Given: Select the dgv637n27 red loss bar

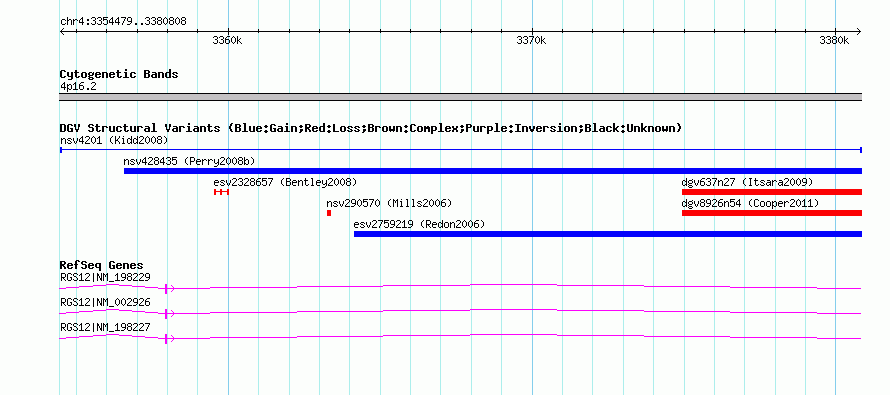Looking at the screenshot, I should tap(772, 192).
